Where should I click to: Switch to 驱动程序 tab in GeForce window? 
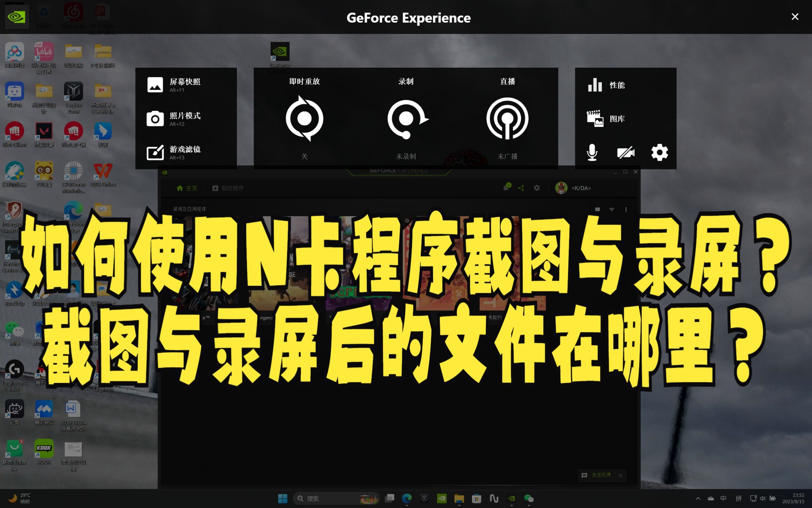pyautogui.click(x=228, y=188)
